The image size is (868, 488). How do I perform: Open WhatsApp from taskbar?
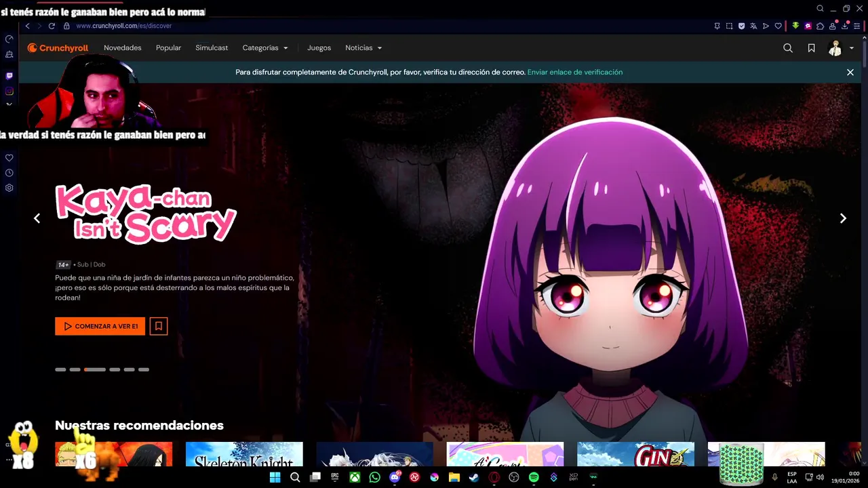[x=375, y=477]
